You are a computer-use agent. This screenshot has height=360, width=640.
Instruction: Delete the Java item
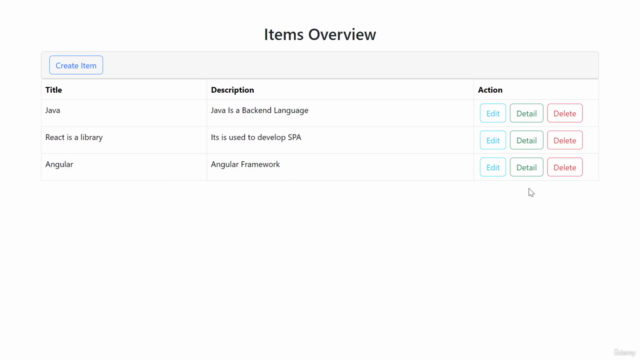565,113
